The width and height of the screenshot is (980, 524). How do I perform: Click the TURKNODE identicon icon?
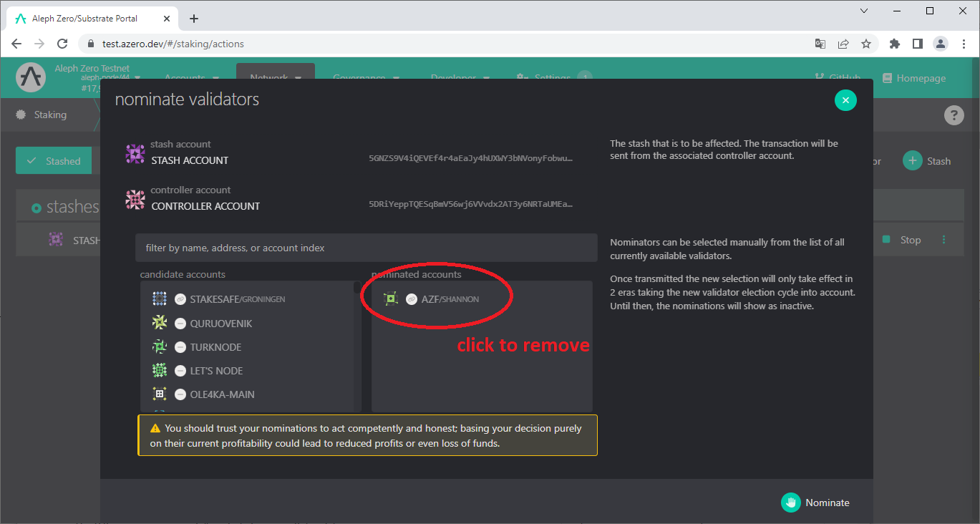click(x=160, y=347)
